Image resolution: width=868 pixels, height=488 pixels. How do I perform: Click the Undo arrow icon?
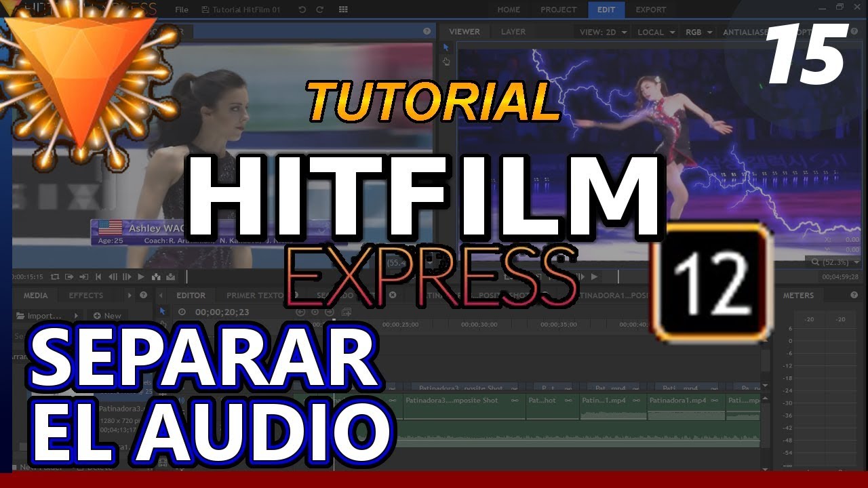tap(302, 9)
